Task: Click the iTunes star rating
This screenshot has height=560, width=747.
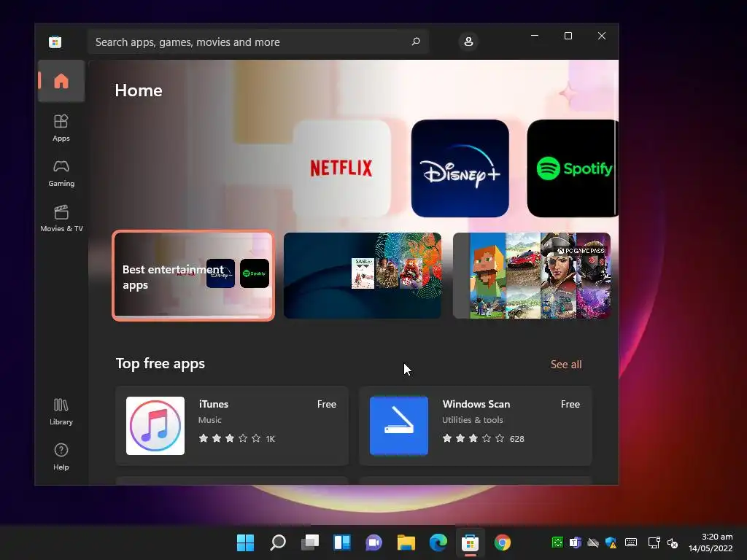Action: (230, 438)
